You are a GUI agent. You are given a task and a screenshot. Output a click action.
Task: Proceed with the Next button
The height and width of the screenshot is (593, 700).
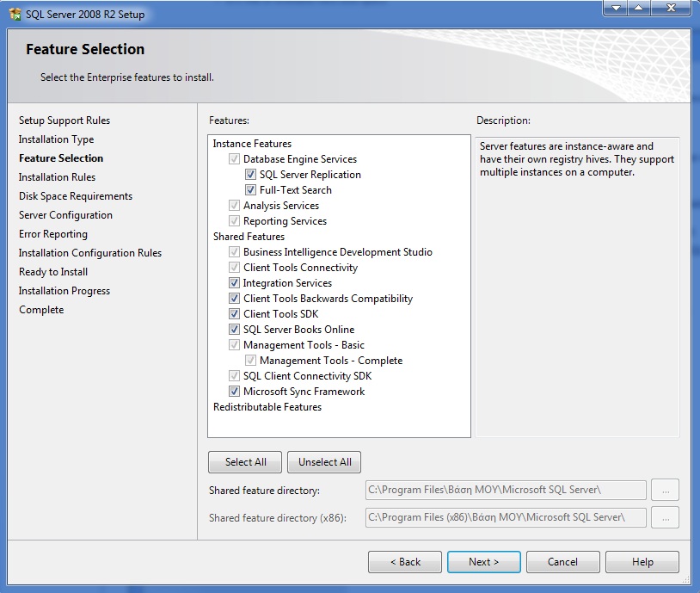(x=484, y=562)
